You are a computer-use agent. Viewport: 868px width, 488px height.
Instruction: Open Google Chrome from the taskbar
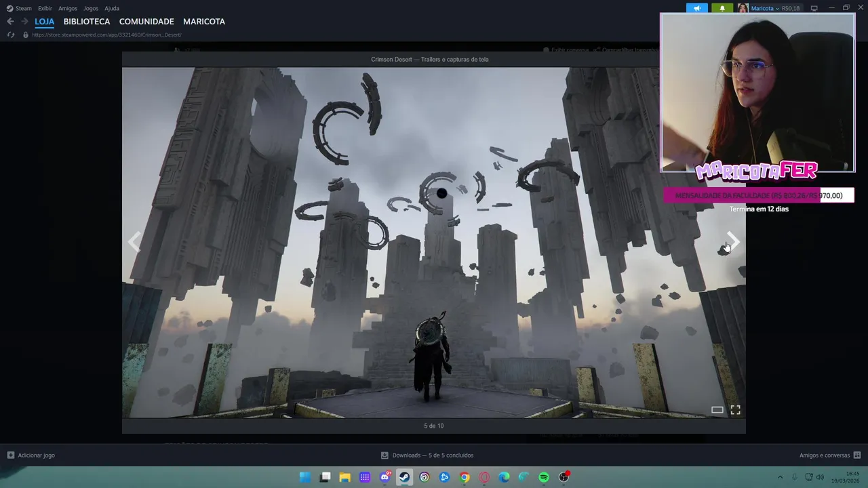click(465, 477)
